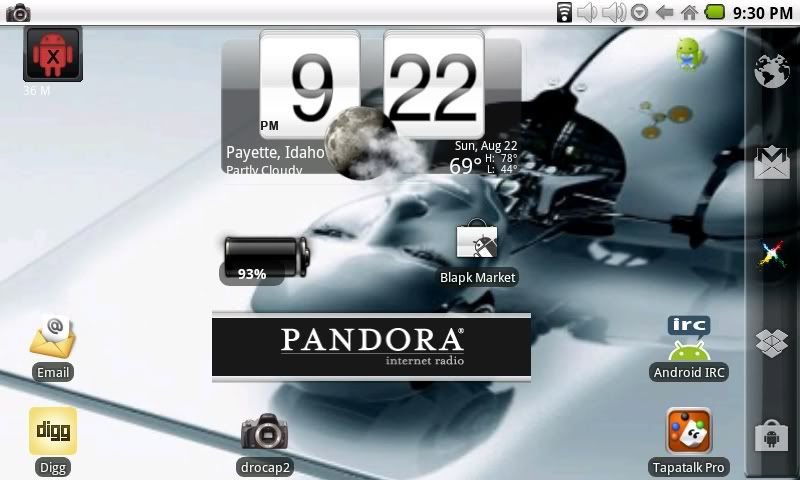Launch the Email app
Image resolution: width=800 pixels, height=480 pixels.
point(53,349)
